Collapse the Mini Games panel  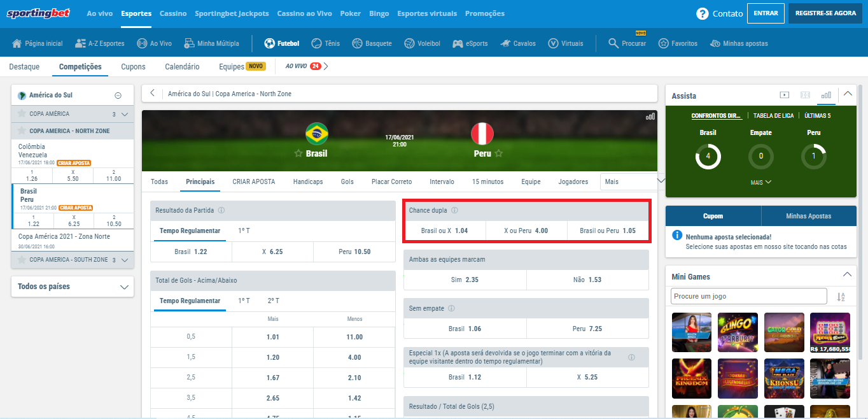coord(847,274)
